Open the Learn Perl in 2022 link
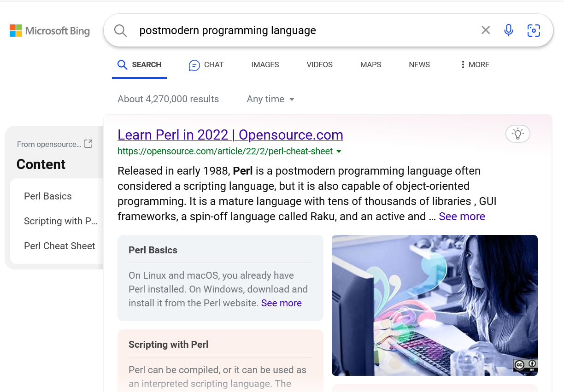This screenshot has width=564, height=392. [x=230, y=135]
